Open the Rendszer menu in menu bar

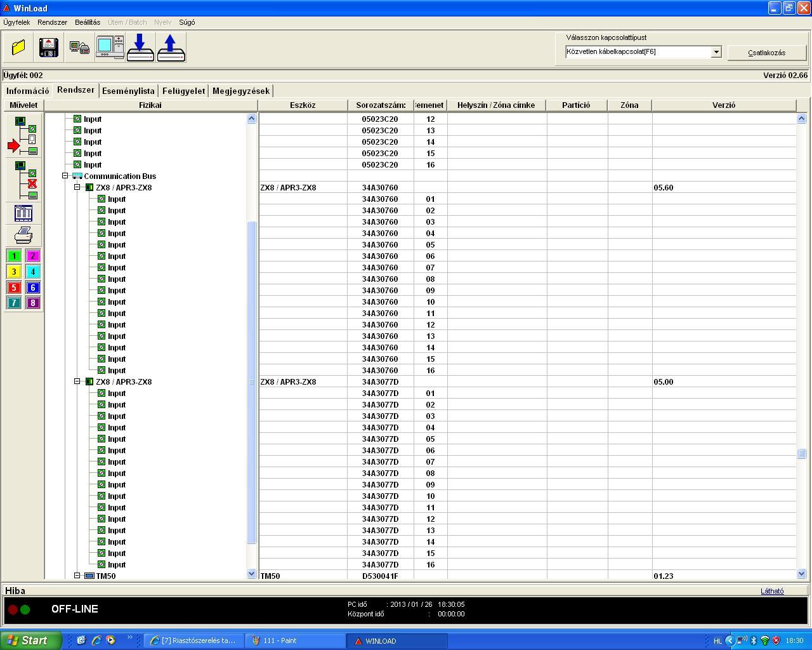[52, 22]
